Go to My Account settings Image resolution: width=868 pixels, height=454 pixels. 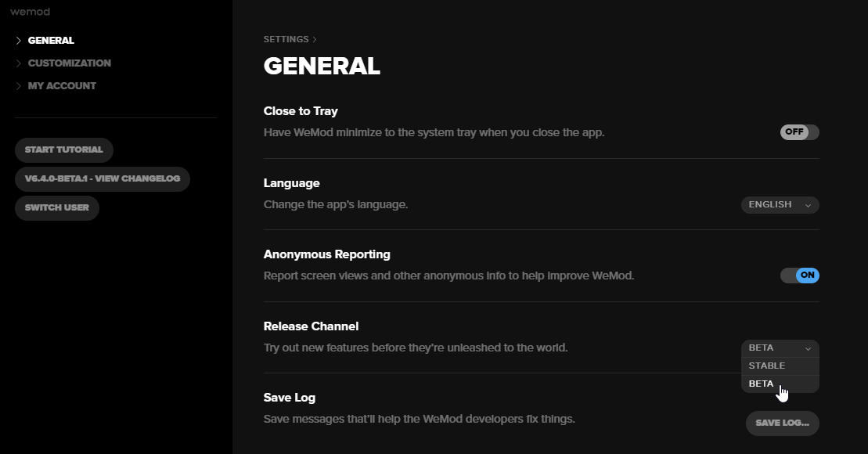[62, 86]
